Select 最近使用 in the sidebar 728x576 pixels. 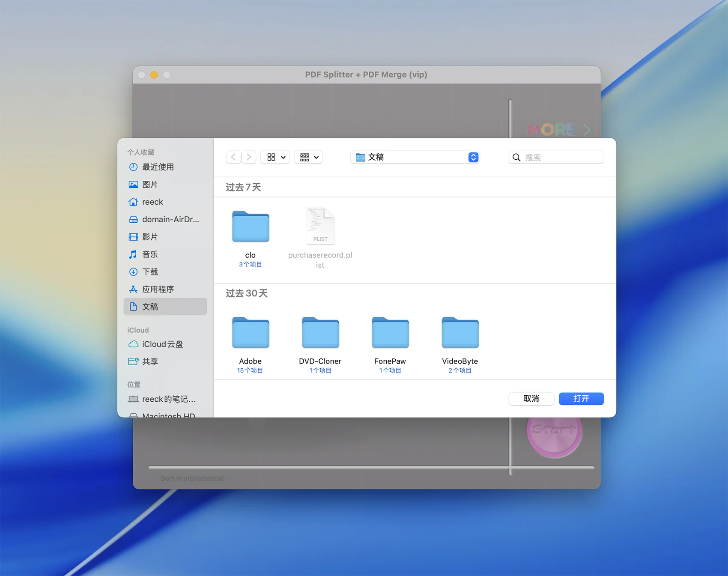(x=158, y=167)
